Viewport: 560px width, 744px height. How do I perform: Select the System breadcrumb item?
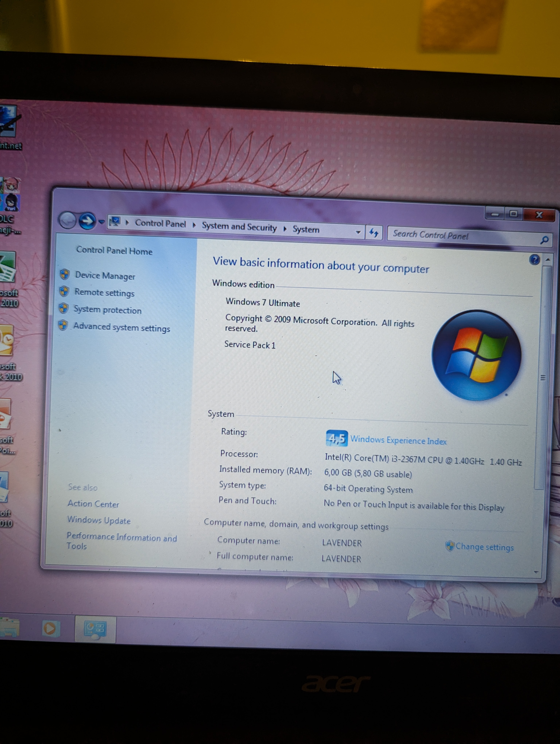306,230
